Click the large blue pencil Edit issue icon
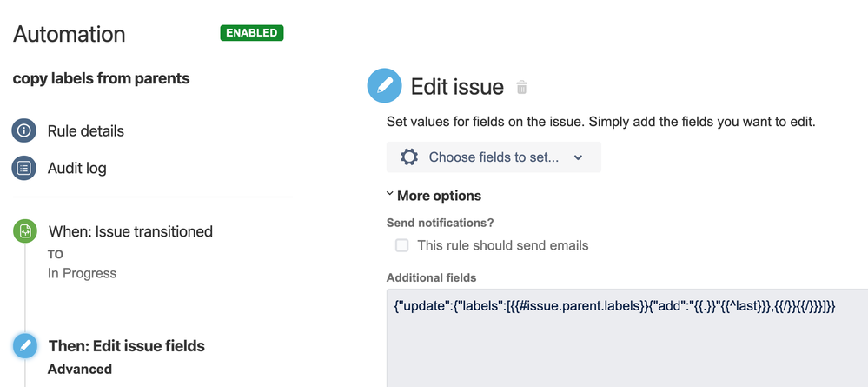 384,85
